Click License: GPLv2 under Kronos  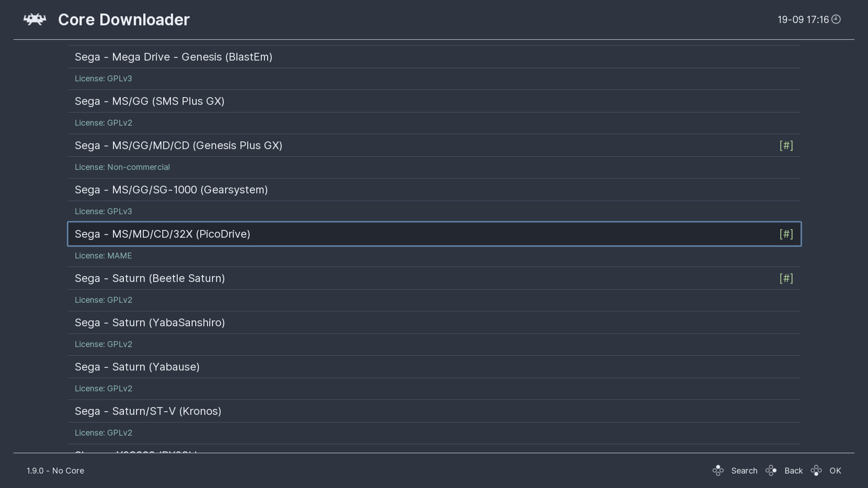point(103,433)
